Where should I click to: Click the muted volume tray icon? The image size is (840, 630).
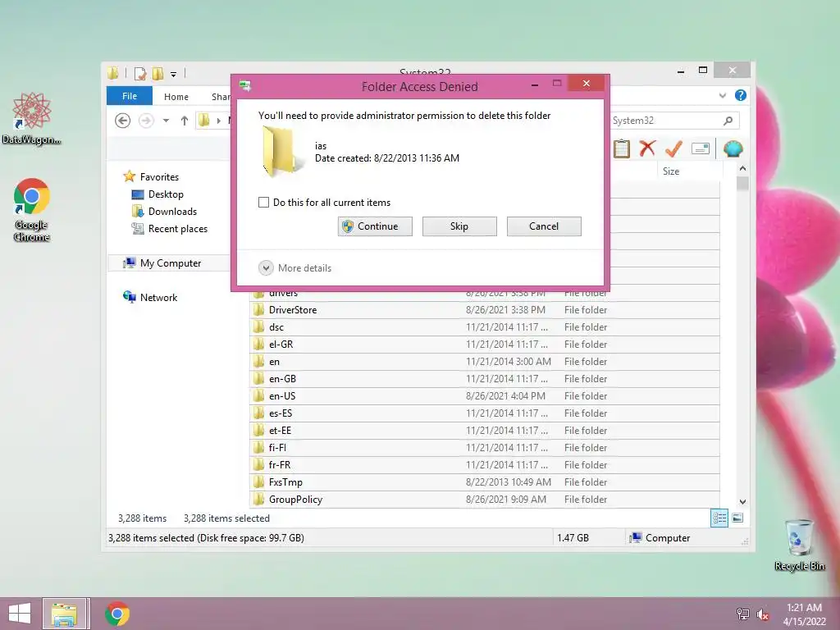pos(763,614)
